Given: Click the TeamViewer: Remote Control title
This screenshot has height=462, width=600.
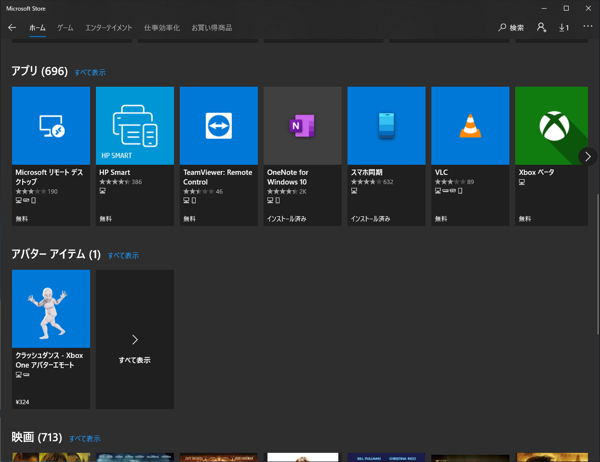Looking at the screenshot, I should 217,177.
